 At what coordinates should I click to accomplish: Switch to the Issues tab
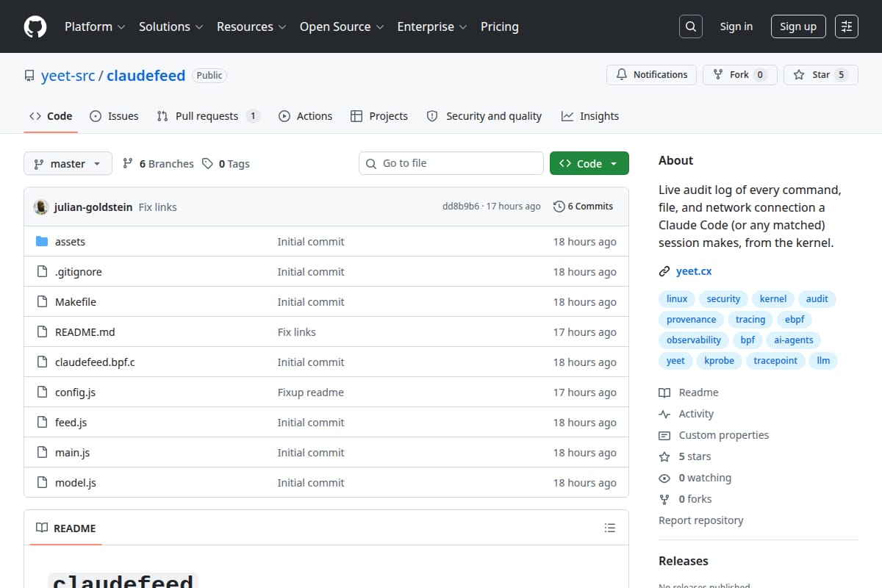coord(114,116)
